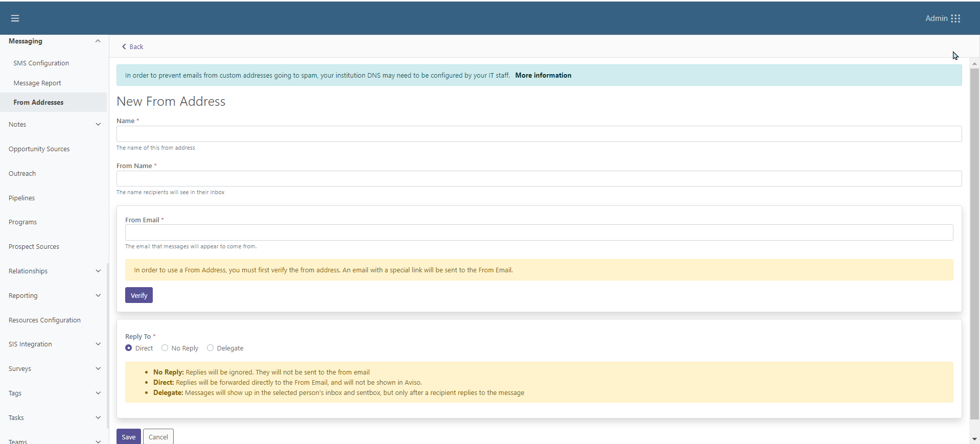Select the Direct reply-to option
Viewport: 980px width, 444px height.
(x=129, y=348)
